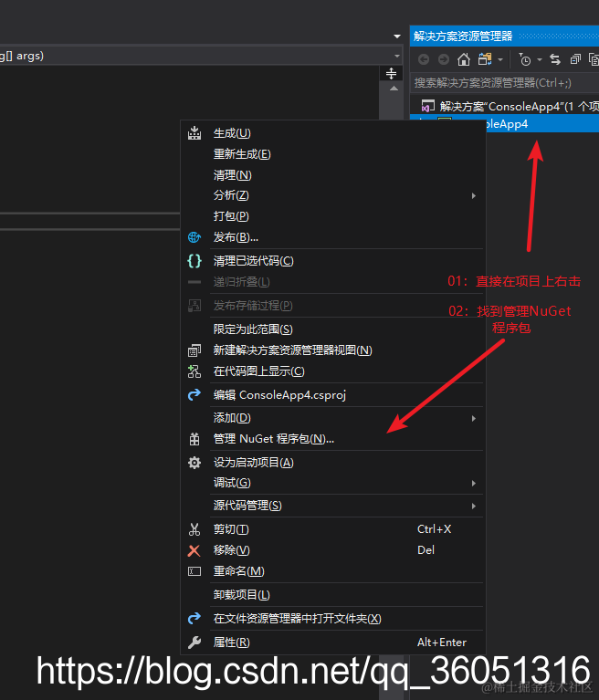Click the arrow icon beside 在文件资源管理器中打开文件夹

(194, 619)
